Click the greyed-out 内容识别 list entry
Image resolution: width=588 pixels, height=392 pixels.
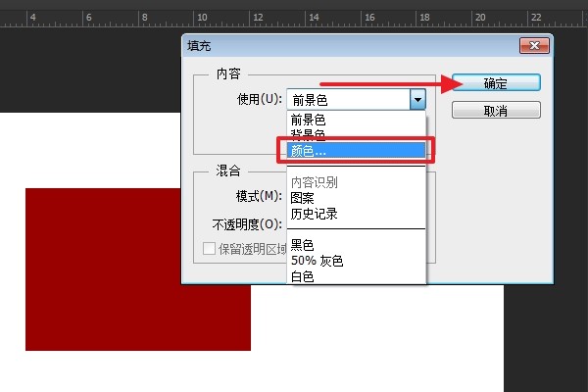click(356, 182)
